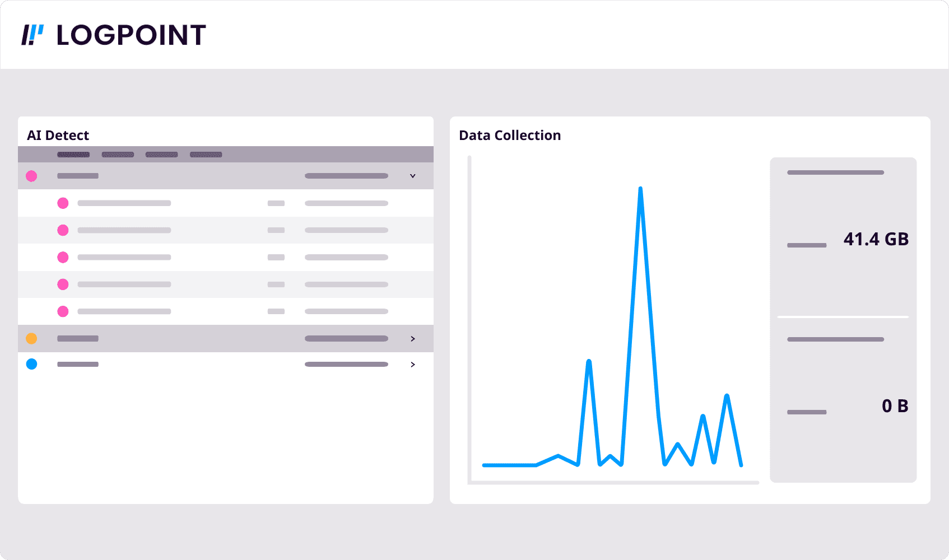The image size is (949, 560).
Task: Expand the blue alert row details
Action: (x=413, y=364)
